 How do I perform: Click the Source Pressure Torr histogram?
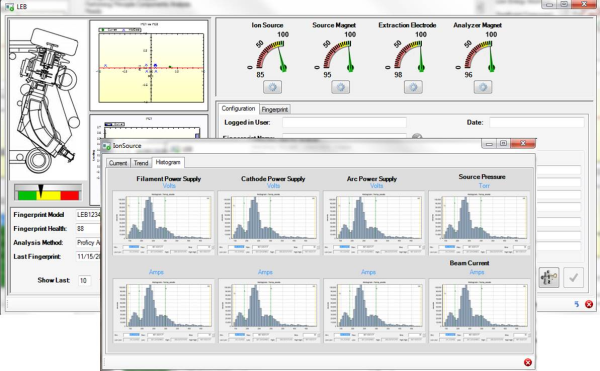pyautogui.click(x=479, y=223)
